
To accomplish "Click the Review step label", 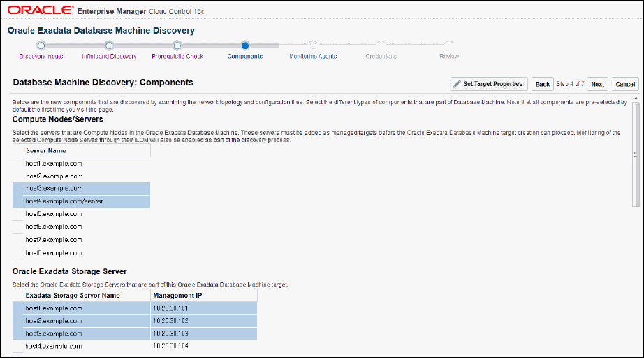I will pos(449,57).
